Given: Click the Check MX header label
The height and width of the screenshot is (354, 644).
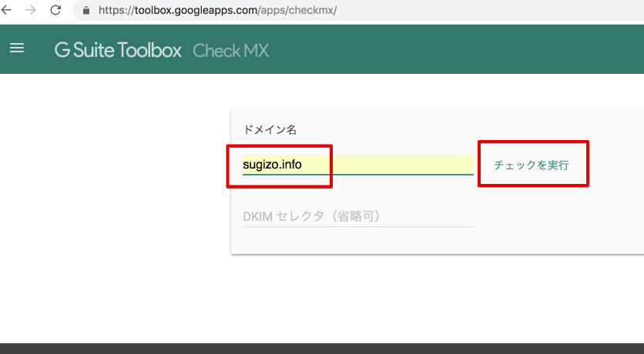Looking at the screenshot, I should pyautogui.click(x=231, y=51).
